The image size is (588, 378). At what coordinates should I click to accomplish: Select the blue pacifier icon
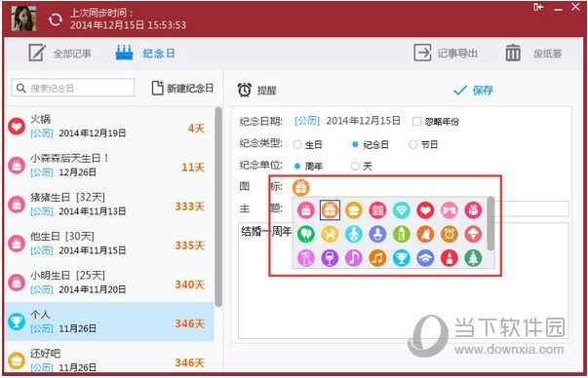point(377,234)
